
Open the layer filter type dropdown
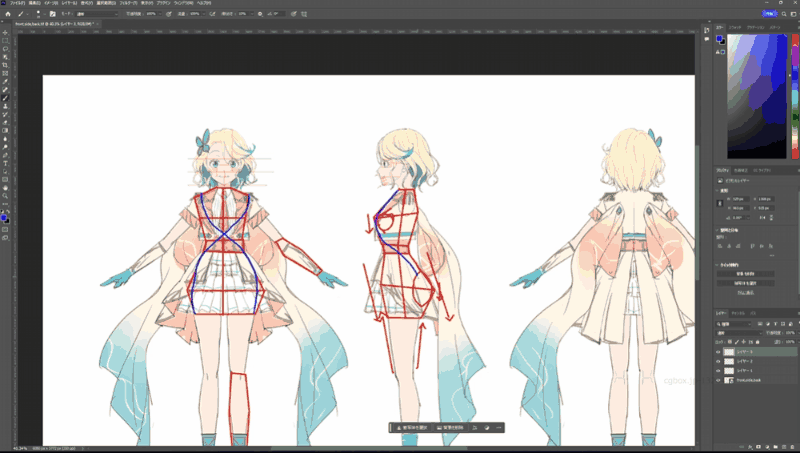coord(732,323)
